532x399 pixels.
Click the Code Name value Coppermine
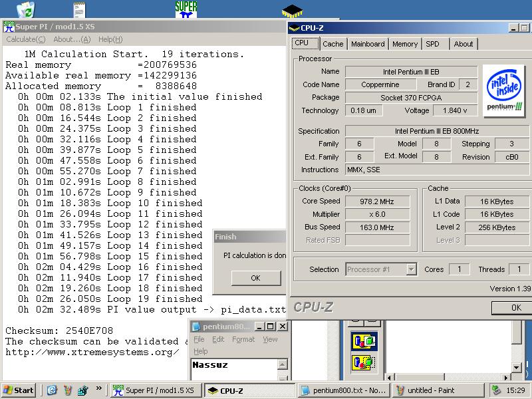point(380,84)
